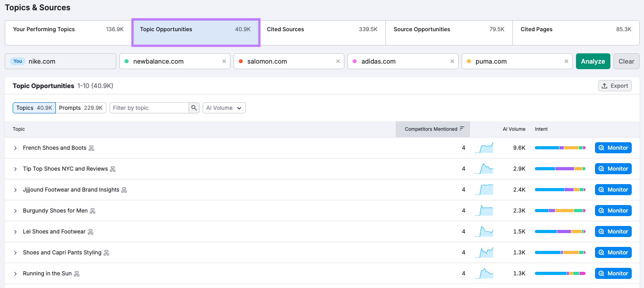Expand the Burgundy Shoes for Men row
The height and width of the screenshot is (288, 644).
tap(15, 211)
